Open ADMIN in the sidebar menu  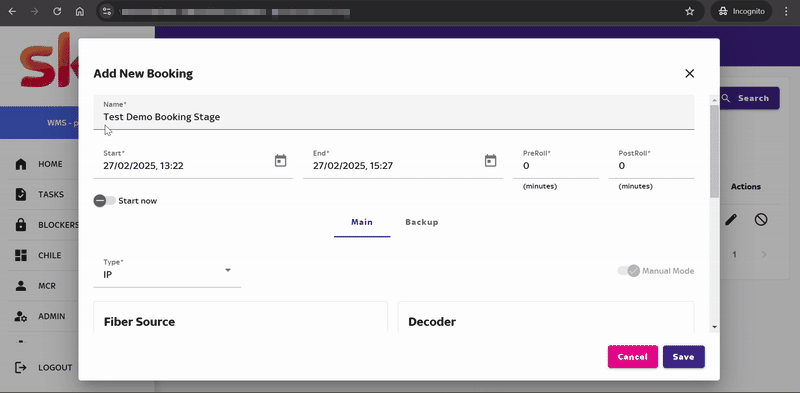[x=52, y=316]
